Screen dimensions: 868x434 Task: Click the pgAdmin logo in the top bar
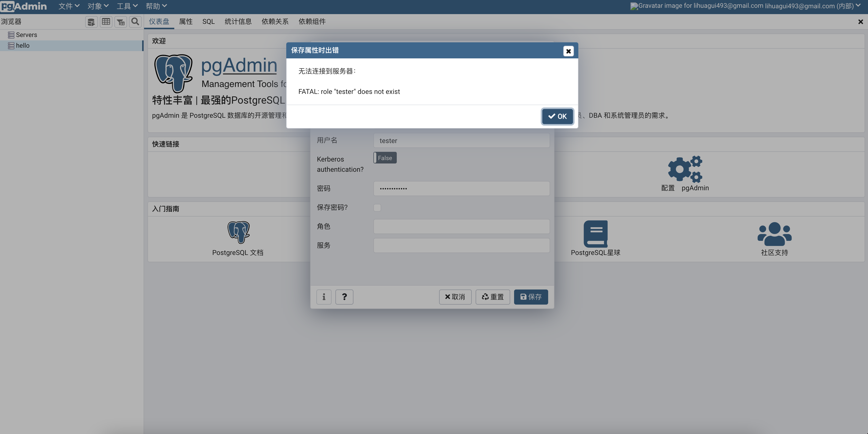pyautogui.click(x=24, y=6)
